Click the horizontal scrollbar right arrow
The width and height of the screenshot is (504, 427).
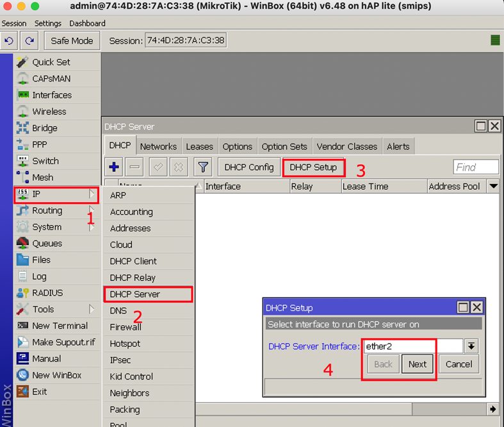(493, 409)
